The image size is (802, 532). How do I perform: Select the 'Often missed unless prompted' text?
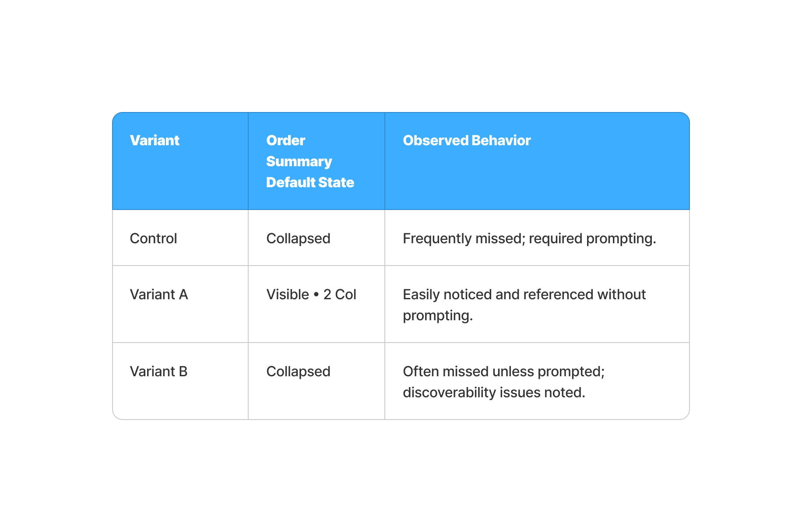point(503,371)
